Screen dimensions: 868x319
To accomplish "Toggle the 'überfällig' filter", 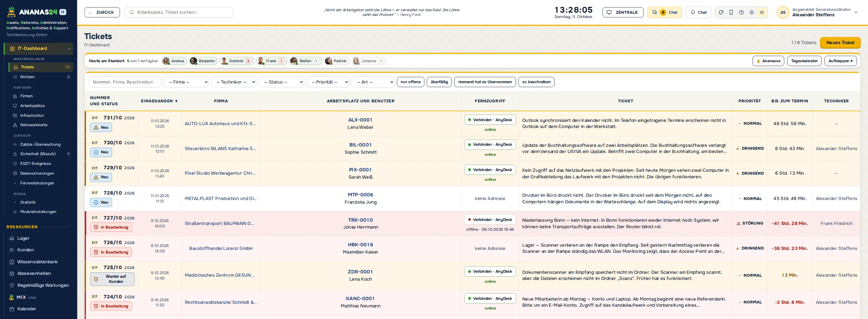I will pos(439,82).
